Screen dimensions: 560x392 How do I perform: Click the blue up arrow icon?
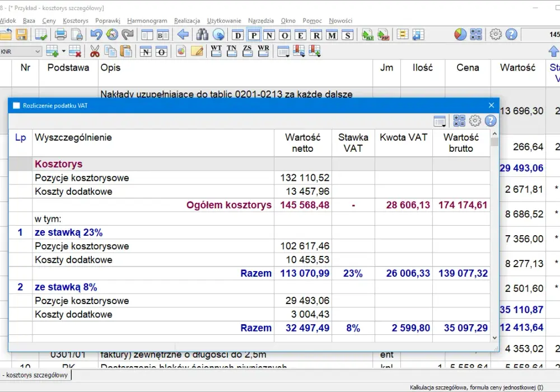tap(554, 52)
